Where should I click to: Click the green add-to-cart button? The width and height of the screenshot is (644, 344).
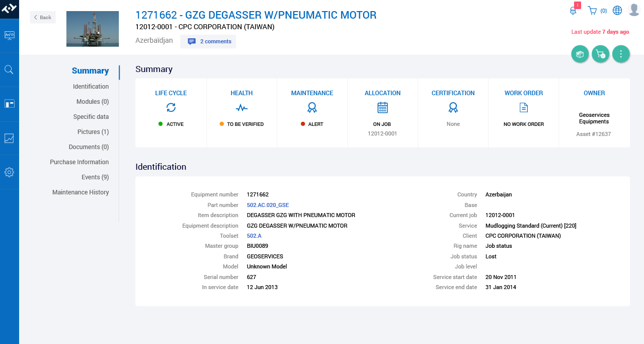tap(601, 54)
